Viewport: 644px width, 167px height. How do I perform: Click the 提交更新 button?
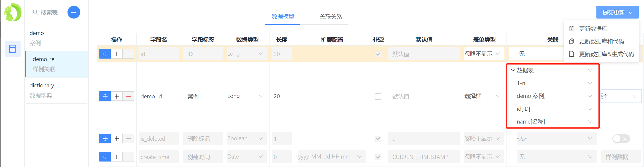[x=617, y=12]
